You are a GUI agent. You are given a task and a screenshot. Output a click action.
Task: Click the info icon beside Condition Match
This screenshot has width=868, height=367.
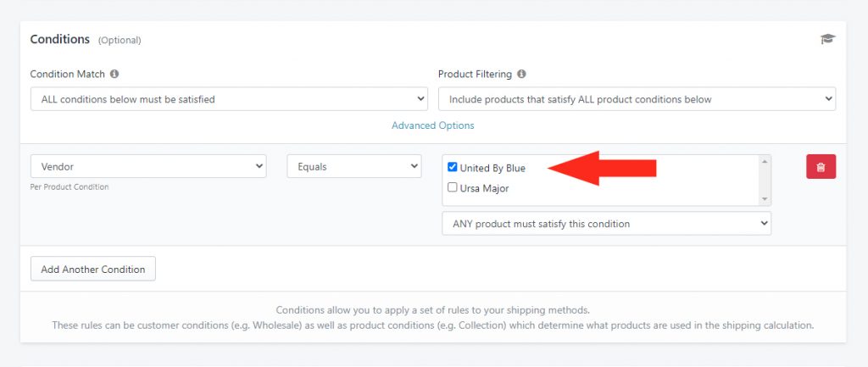114,74
